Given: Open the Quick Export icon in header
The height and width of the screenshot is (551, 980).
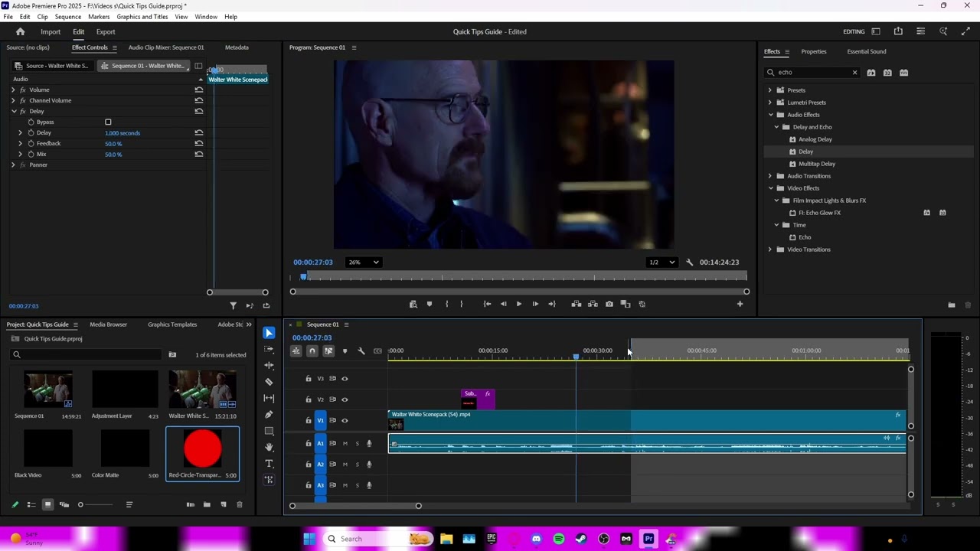Looking at the screenshot, I should [898, 31].
